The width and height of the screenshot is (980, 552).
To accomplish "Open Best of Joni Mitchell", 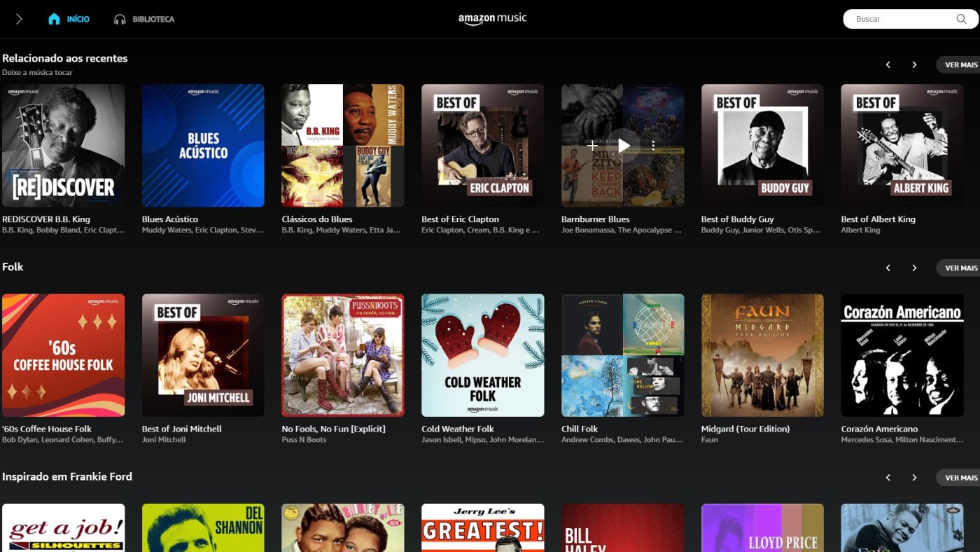I will click(x=202, y=355).
